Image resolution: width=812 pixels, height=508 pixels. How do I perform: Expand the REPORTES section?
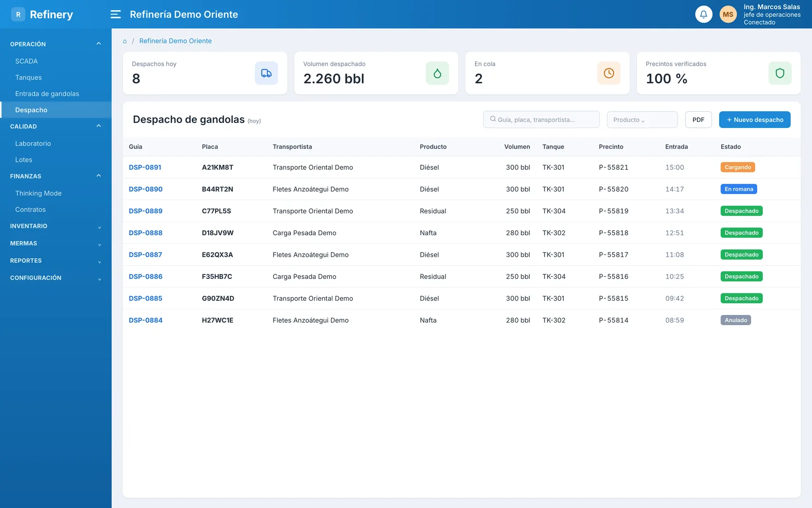(56, 261)
